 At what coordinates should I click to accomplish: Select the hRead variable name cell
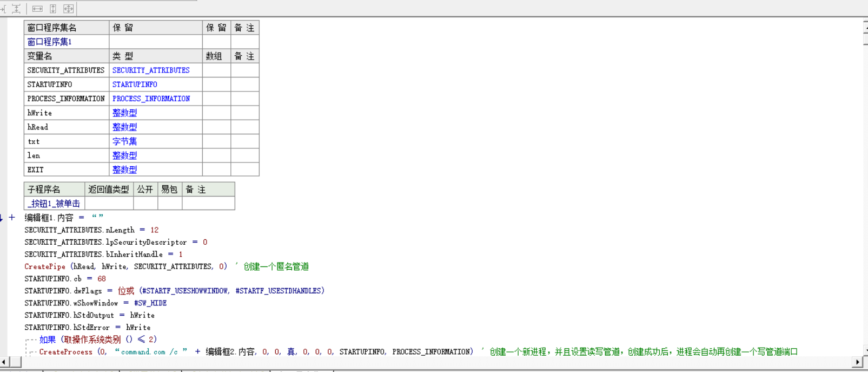pyautogui.click(x=67, y=127)
